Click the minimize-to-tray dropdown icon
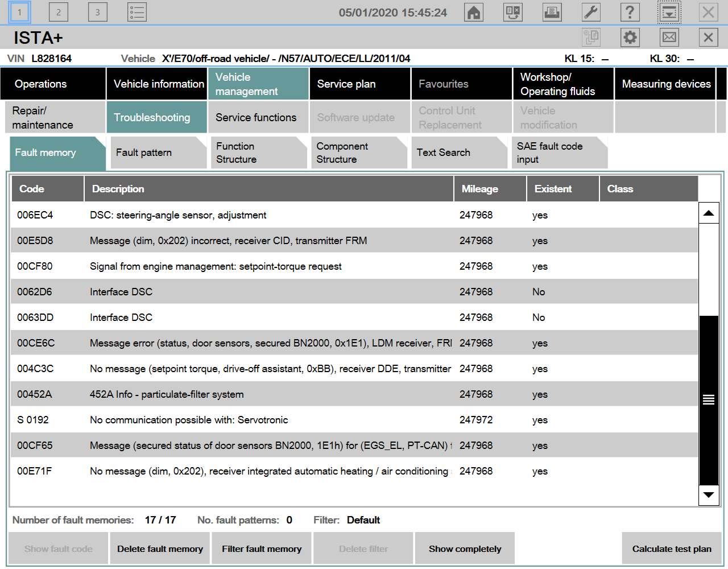The height and width of the screenshot is (569, 728). point(669,13)
